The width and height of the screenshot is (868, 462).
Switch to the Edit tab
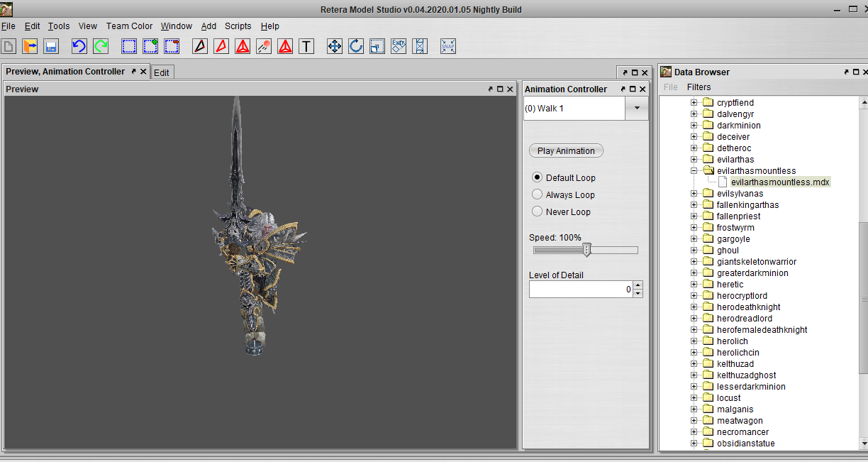coord(162,72)
